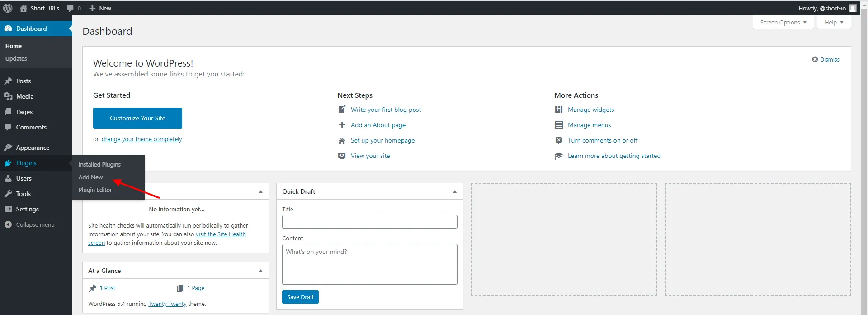Click the Comments bubble icon in sidebar
868x315 pixels.
coord(8,127)
